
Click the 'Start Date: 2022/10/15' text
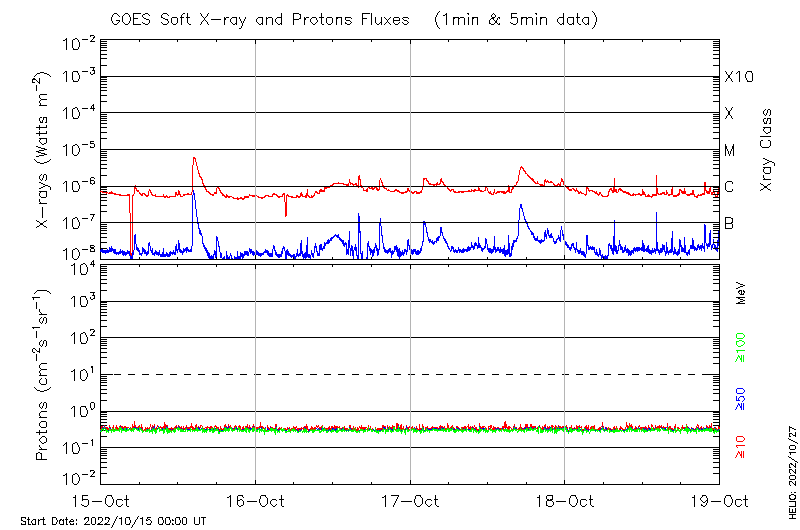click(x=113, y=521)
